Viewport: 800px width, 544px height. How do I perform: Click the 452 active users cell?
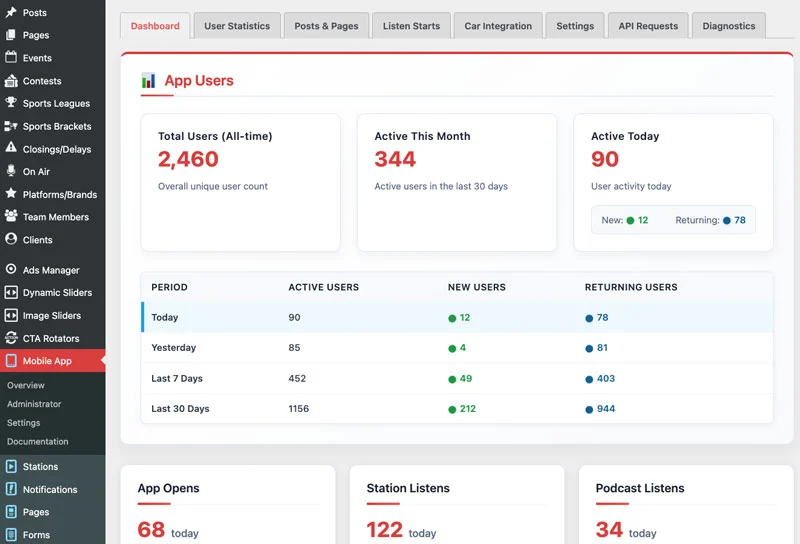point(297,378)
